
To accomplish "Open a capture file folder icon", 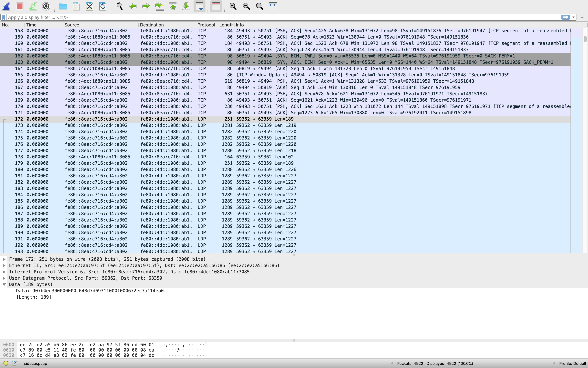I will [x=63, y=6].
